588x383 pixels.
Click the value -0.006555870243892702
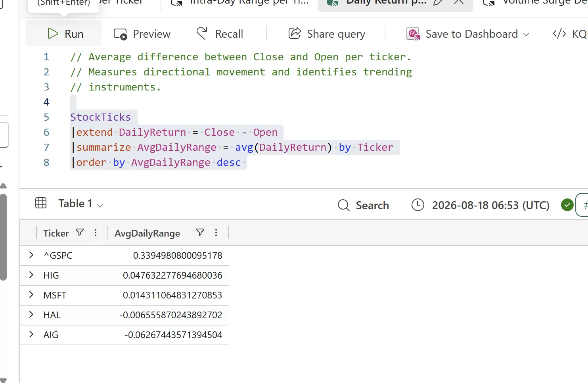pos(171,315)
